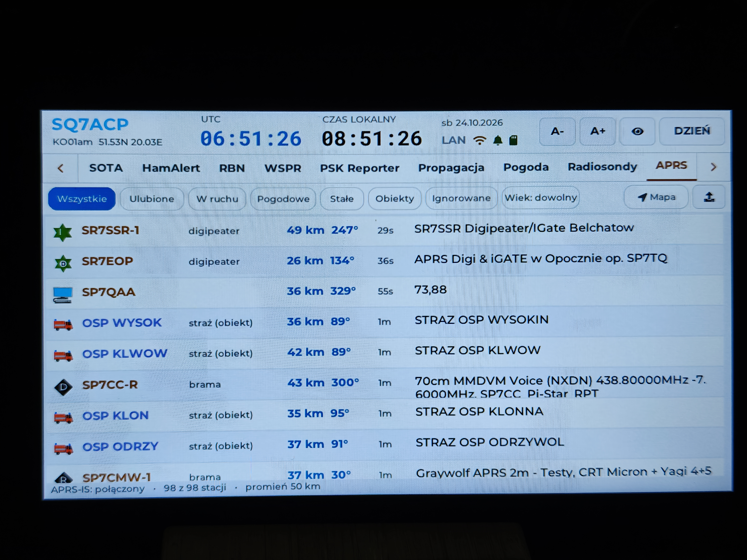Select the Pogodowe filter chip
Viewport: 747px width, 560px height.
(283, 199)
